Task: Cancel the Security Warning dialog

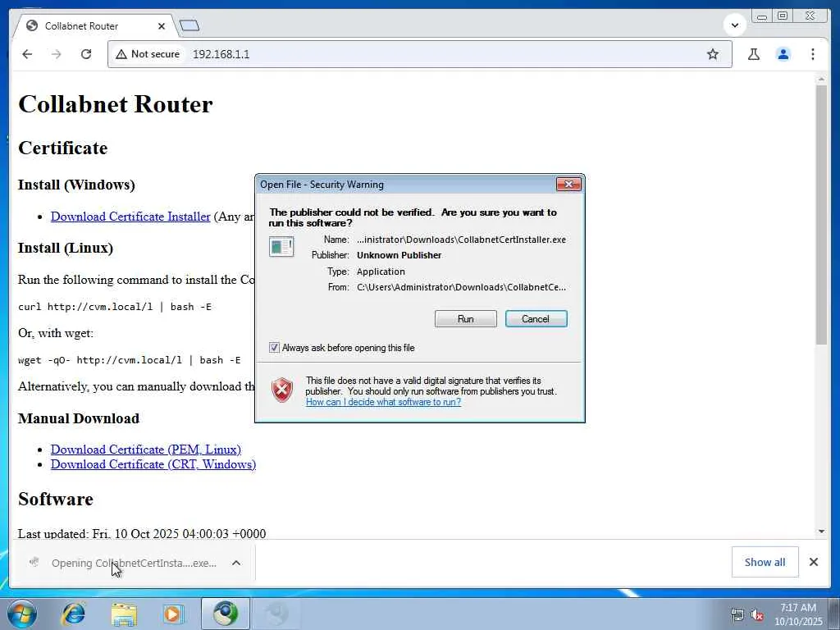Action: 536,319
